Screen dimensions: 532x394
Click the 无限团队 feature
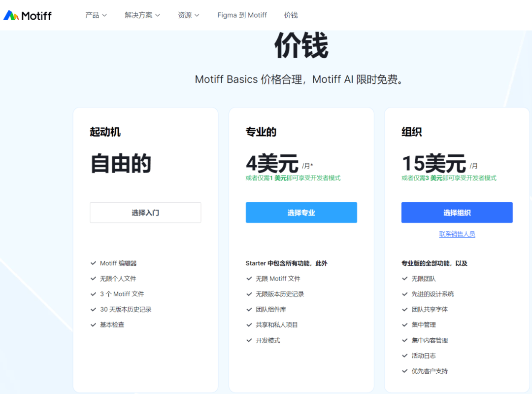coord(424,279)
